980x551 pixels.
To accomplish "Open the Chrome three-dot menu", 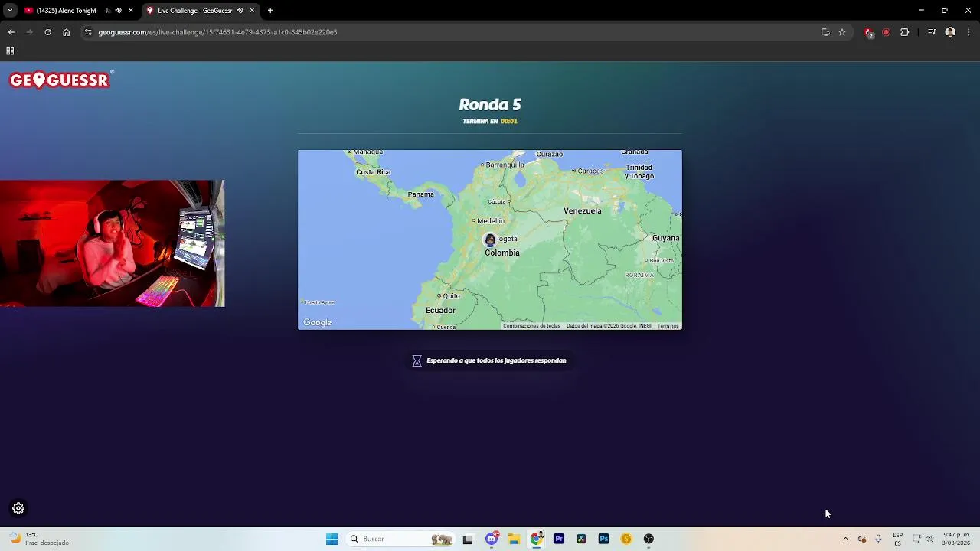I will coord(969,32).
